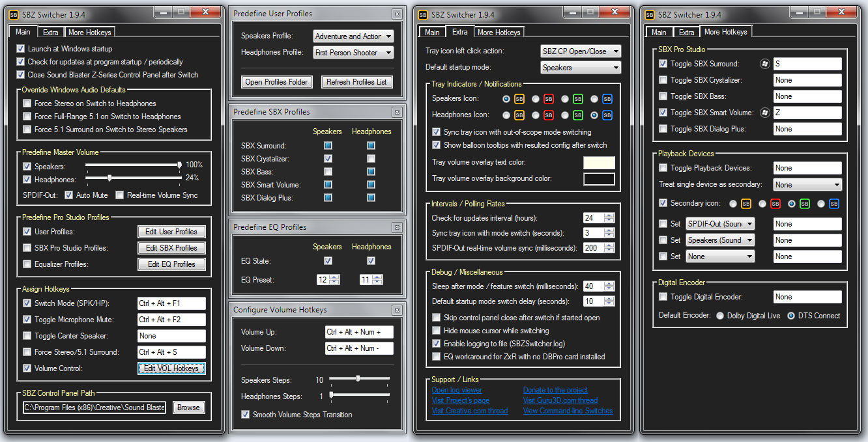Increase Check for updates interval stepper
868x442 pixels.
click(x=609, y=215)
